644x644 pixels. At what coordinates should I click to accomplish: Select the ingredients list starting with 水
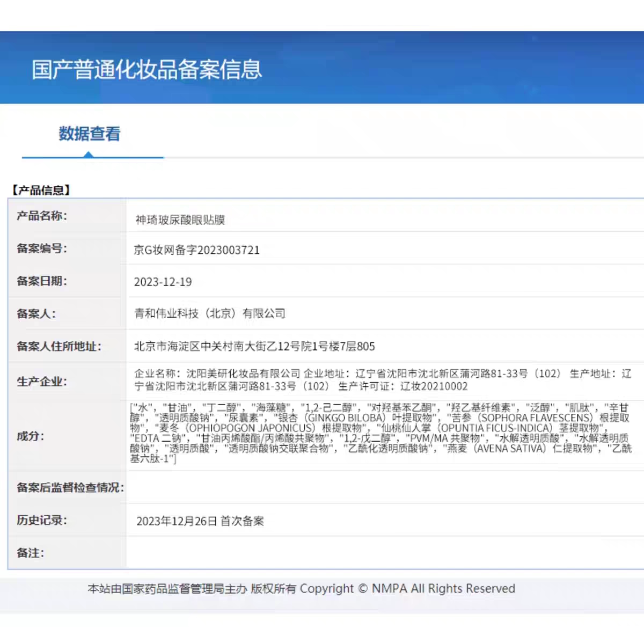[x=381, y=433]
